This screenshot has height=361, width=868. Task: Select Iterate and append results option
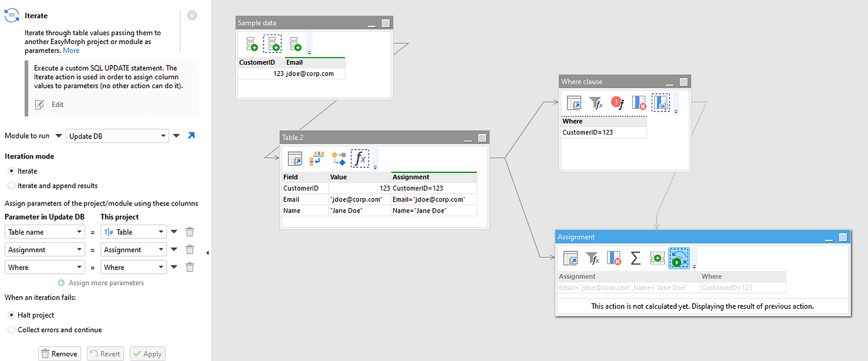point(11,186)
